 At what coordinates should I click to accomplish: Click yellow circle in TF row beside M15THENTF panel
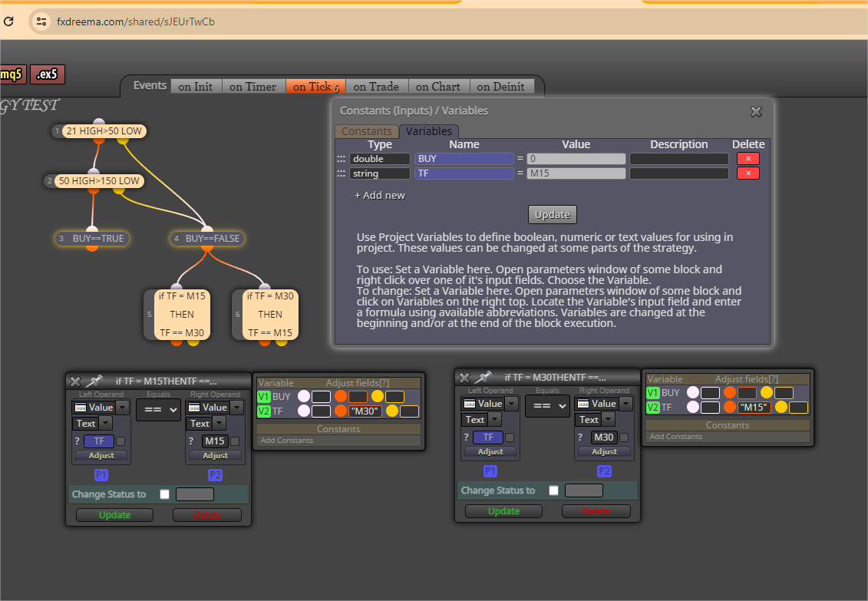[x=392, y=411]
